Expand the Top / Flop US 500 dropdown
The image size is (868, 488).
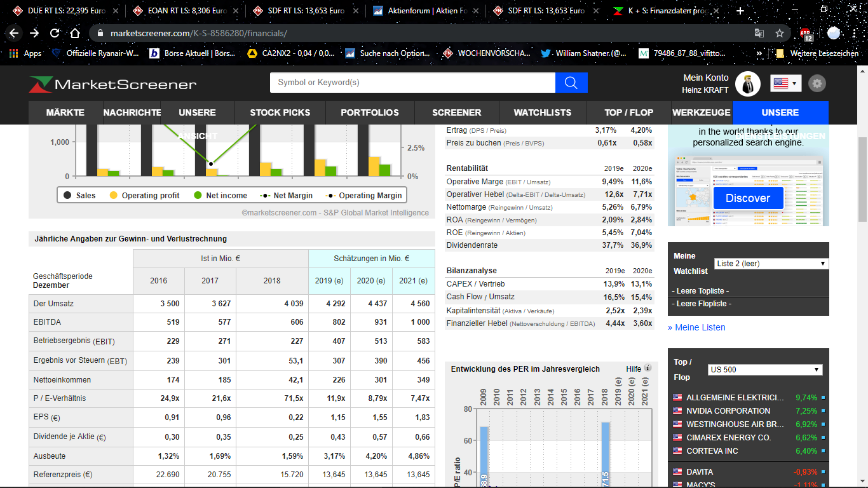765,370
